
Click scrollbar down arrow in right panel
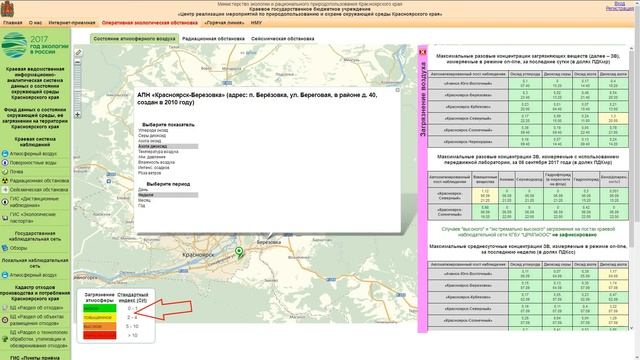point(632,328)
